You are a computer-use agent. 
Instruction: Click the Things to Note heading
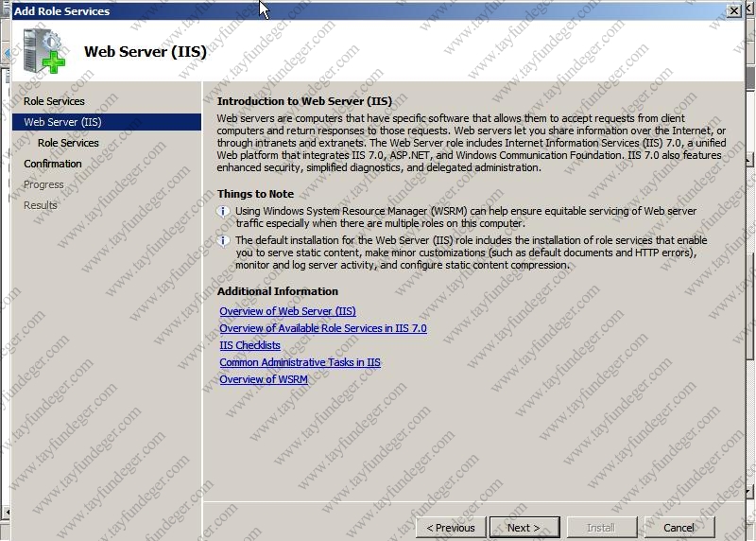tap(255, 194)
